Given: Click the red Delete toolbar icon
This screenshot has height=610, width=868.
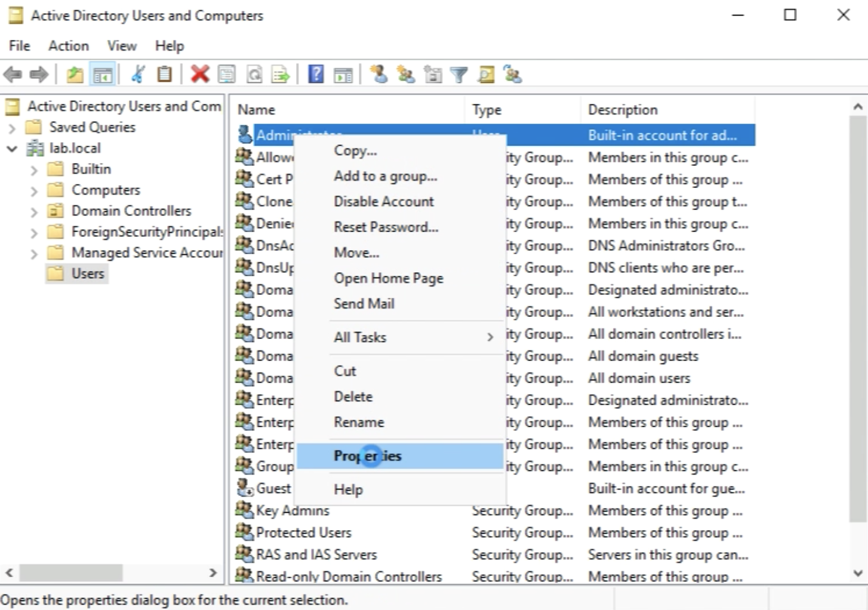Looking at the screenshot, I should (x=199, y=75).
